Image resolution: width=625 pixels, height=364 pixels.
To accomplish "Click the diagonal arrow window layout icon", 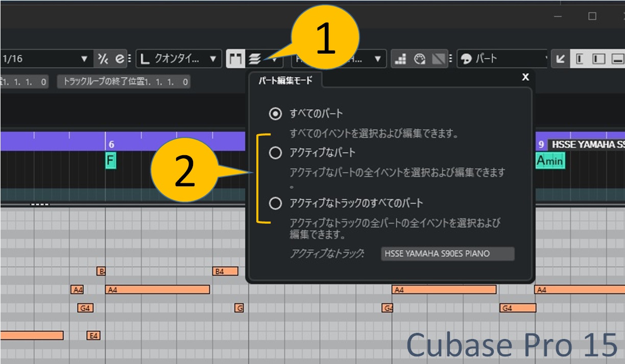I will click(x=560, y=59).
